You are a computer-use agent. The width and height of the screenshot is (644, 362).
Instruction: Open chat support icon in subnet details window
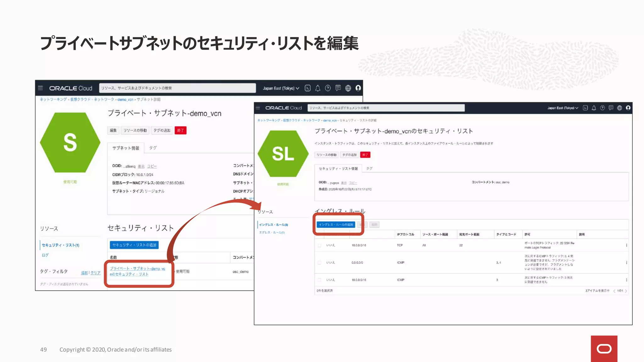(x=338, y=88)
